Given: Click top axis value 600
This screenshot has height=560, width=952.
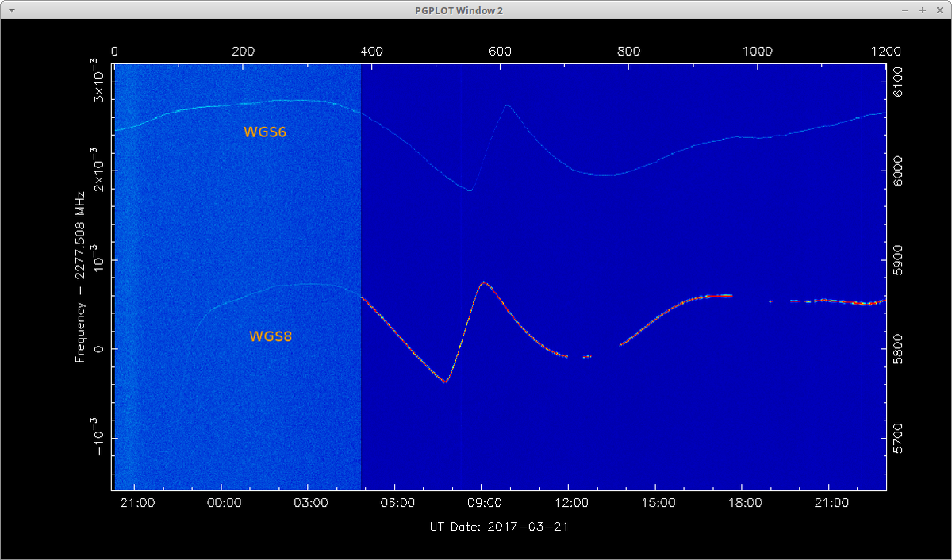Looking at the screenshot, I should pos(500,51).
